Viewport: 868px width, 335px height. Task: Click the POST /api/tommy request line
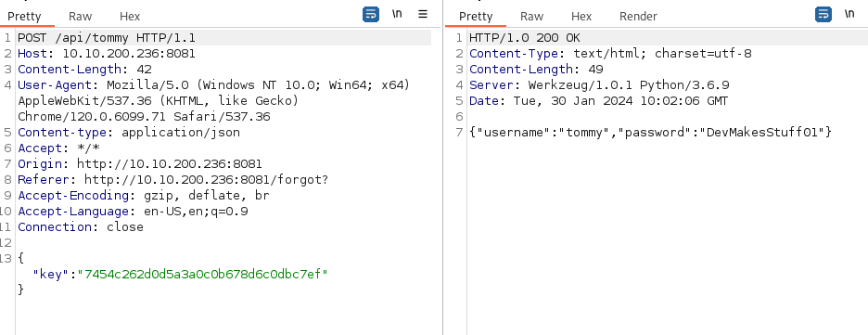pyautogui.click(x=107, y=38)
